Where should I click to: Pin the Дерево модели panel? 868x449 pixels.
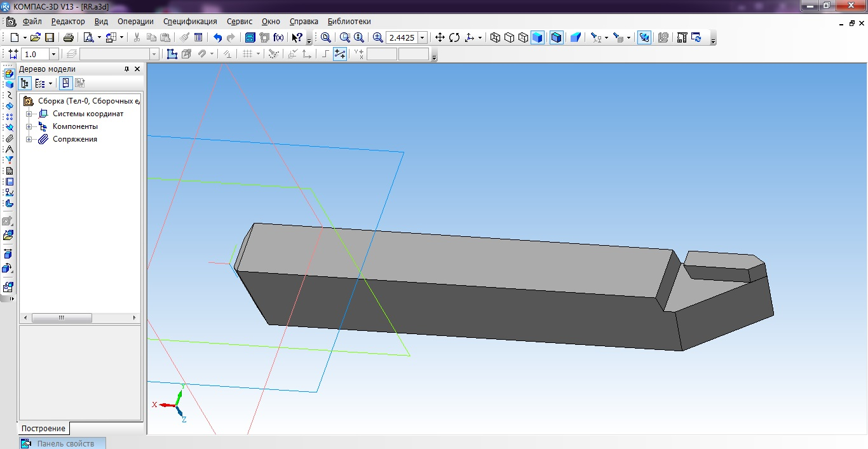(126, 69)
